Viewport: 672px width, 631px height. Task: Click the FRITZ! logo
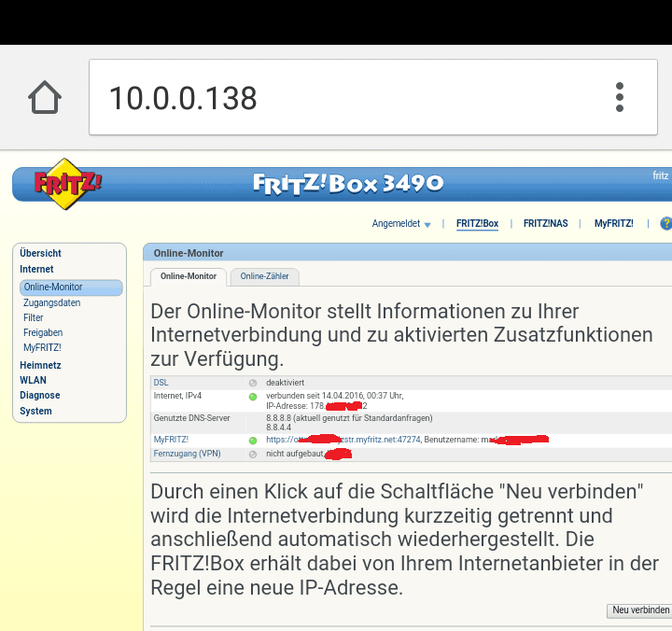click(67, 182)
